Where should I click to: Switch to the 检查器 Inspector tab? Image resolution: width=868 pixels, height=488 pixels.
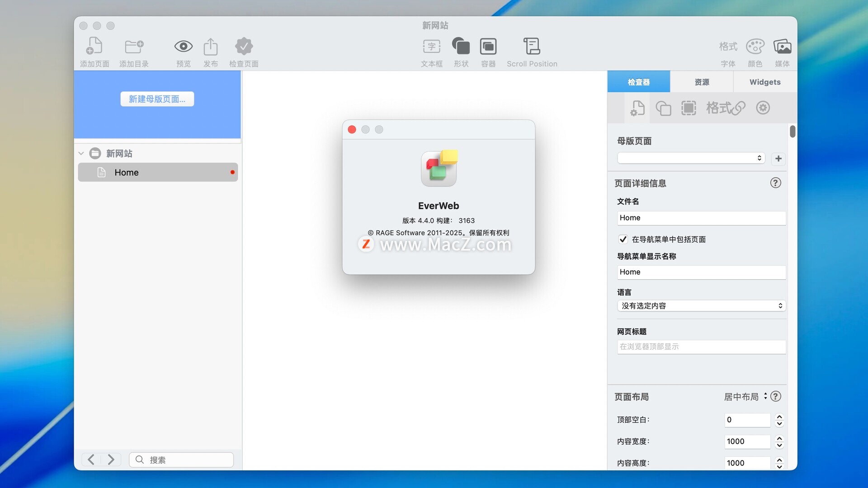[638, 82]
